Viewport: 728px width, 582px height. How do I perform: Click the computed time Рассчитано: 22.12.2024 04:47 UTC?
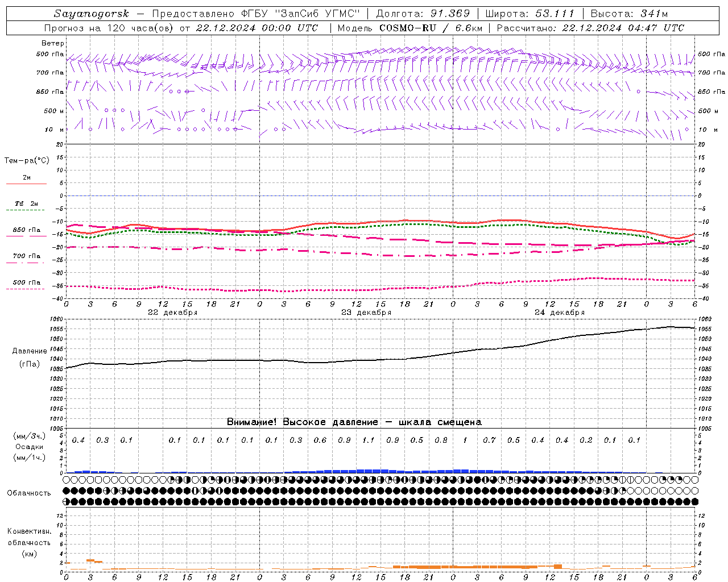click(x=590, y=28)
